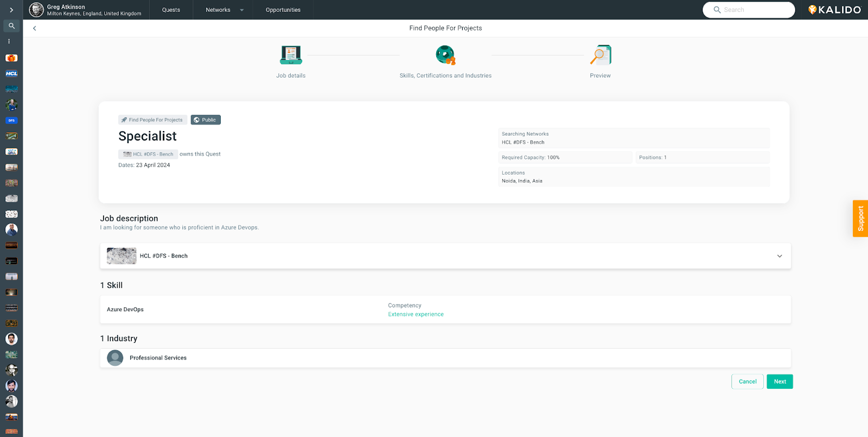Open the HCL network icon in sidebar
The image size is (868, 437).
pos(11,74)
